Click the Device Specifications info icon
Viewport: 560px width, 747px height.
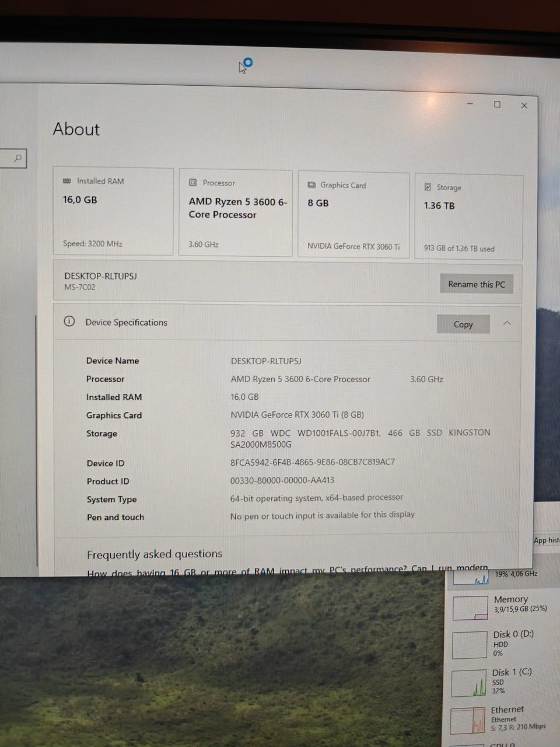click(69, 322)
